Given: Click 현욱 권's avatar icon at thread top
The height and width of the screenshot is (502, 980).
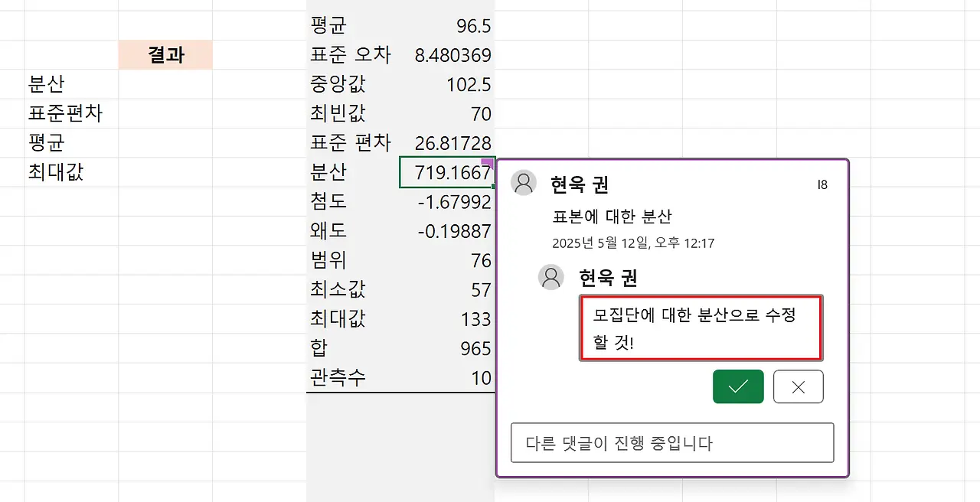Looking at the screenshot, I should click(523, 184).
